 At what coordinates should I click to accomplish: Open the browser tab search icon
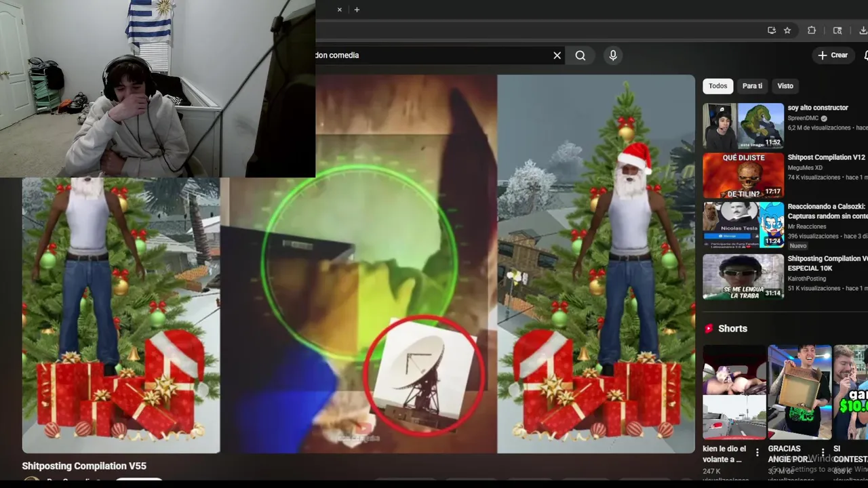pyautogui.click(x=837, y=30)
